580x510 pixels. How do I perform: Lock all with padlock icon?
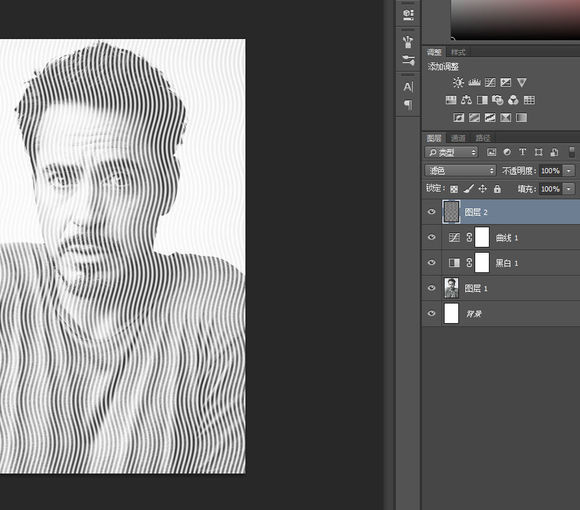(497, 189)
